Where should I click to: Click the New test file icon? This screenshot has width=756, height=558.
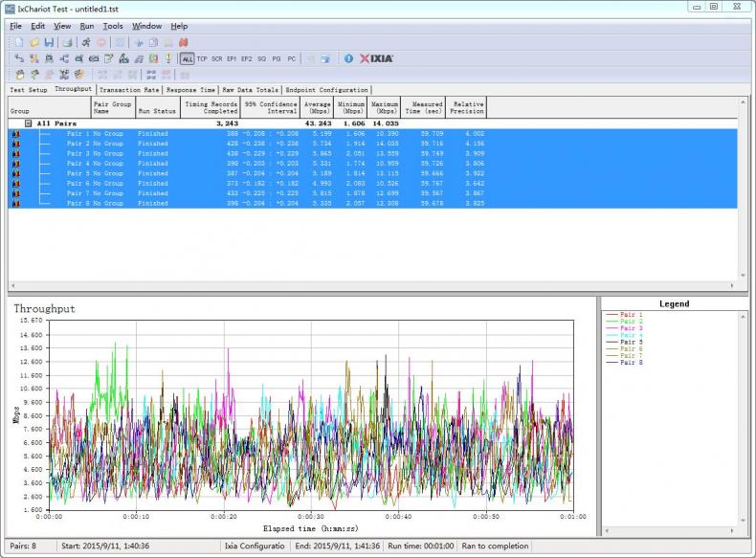click(x=19, y=43)
